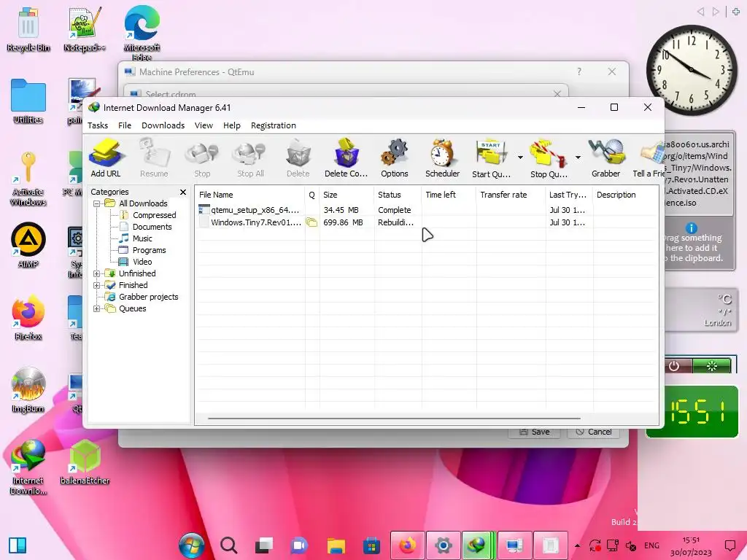This screenshot has width=747, height=560.
Task: Open Stop Queue dropdown arrow
Action: pos(578,157)
